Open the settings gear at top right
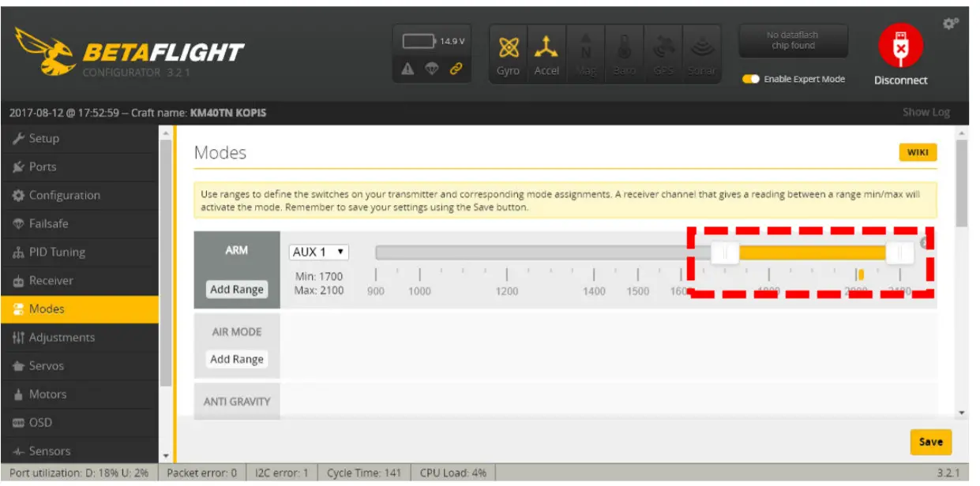 (951, 24)
